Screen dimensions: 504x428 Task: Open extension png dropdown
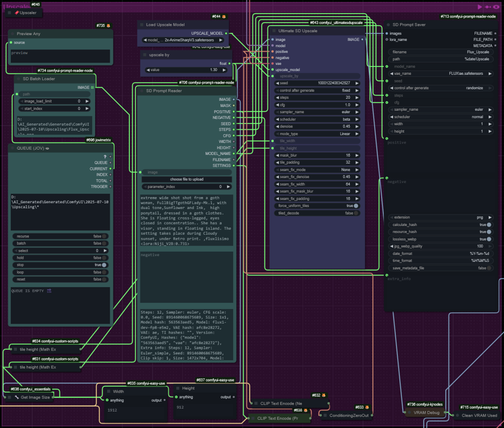[x=440, y=217]
